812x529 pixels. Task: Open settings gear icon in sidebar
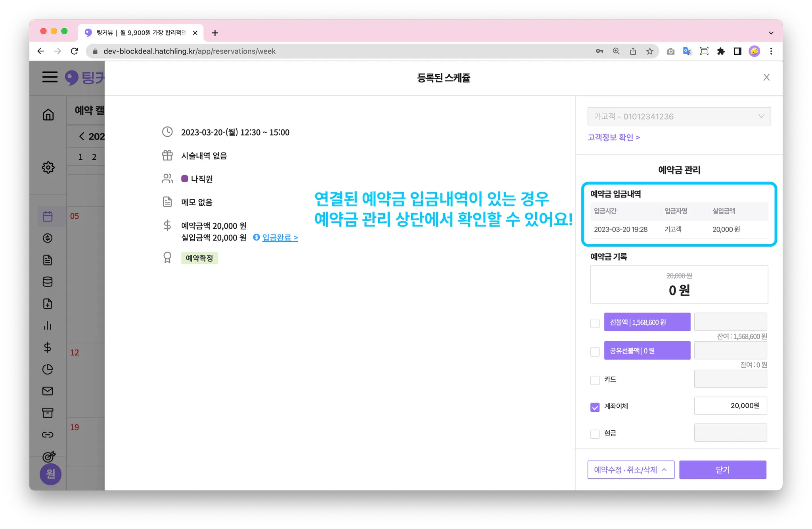(48, 167)
